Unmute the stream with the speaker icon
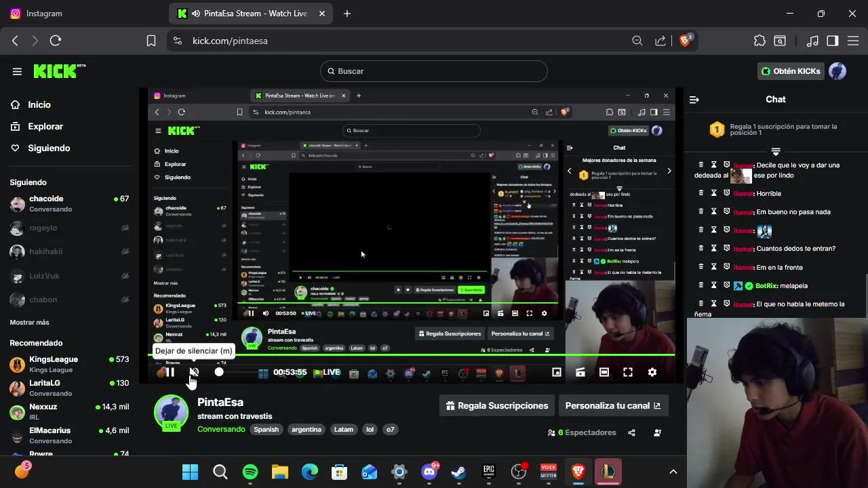Viewport: 868px width, 488px height. point(194,372)
